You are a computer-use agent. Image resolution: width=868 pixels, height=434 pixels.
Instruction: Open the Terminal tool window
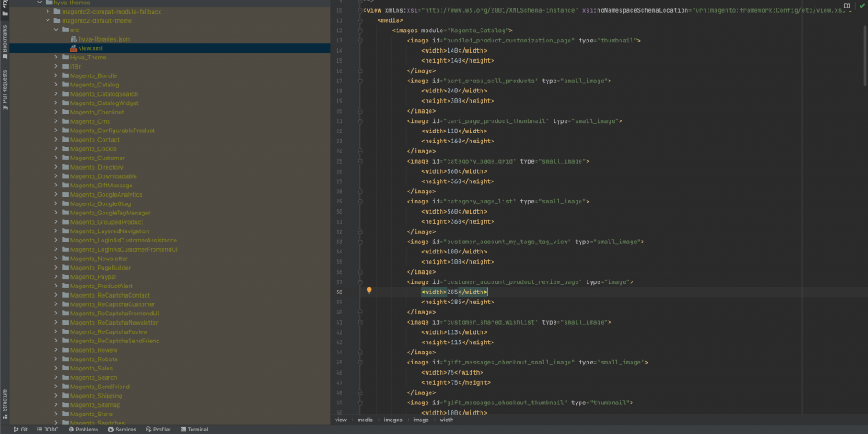(x=194, y=430)
